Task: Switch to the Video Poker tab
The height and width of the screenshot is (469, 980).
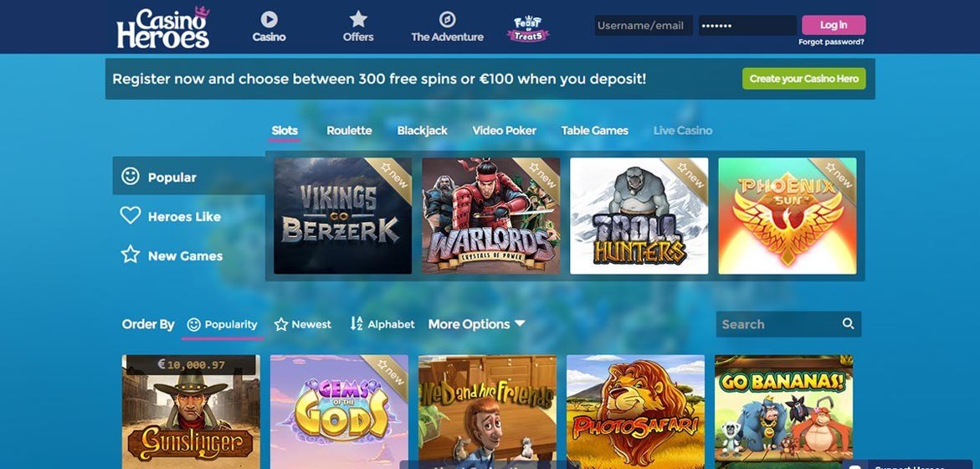Action: (504, 131)
